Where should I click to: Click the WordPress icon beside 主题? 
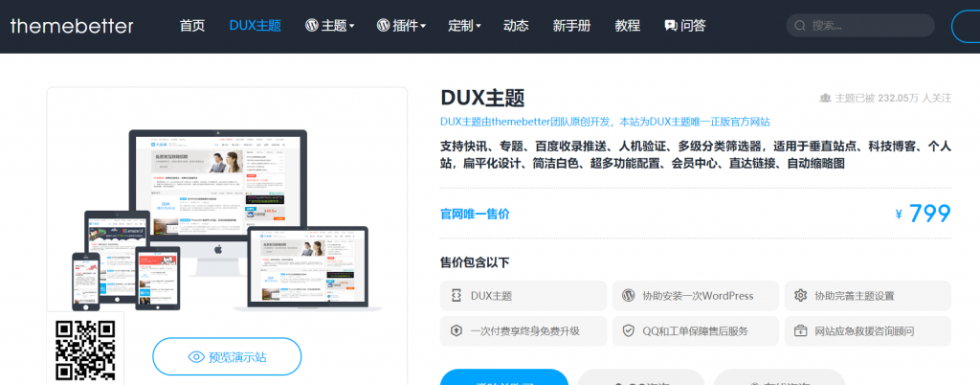312,26
